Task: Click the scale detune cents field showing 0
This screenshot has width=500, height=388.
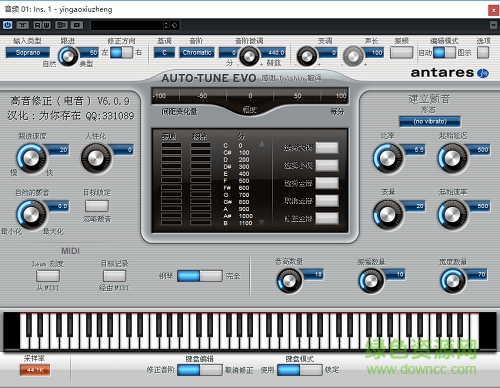Action: click(x=229, y=53)
